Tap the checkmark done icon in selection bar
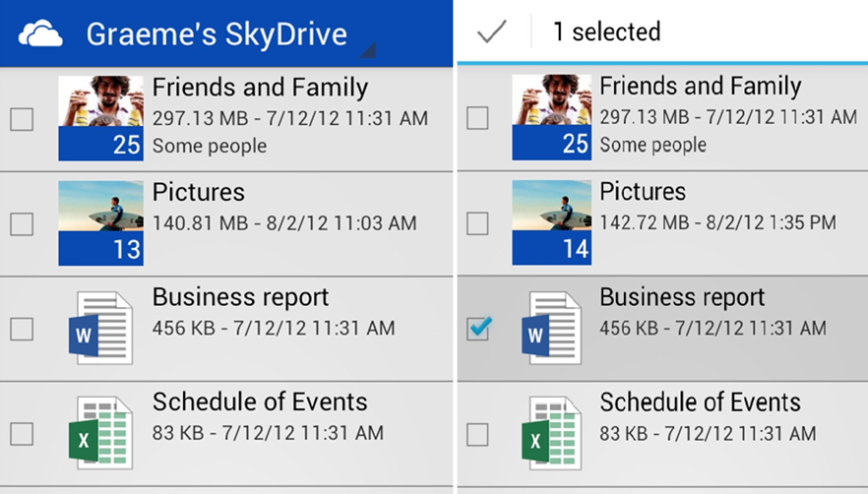This screenshot has width=868, height=494. click(492, 31)
